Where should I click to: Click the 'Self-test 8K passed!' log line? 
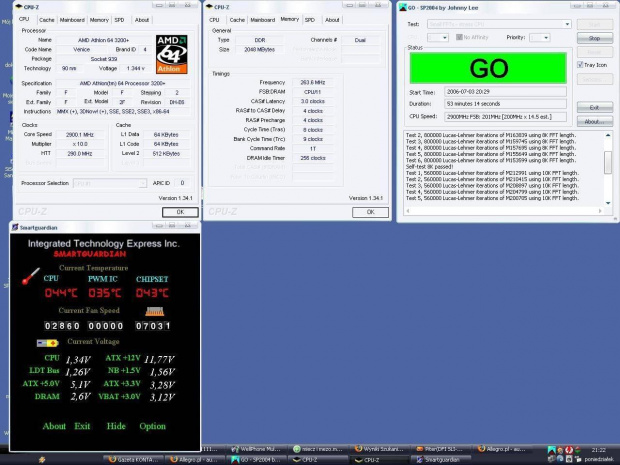[x=430, y=166]
